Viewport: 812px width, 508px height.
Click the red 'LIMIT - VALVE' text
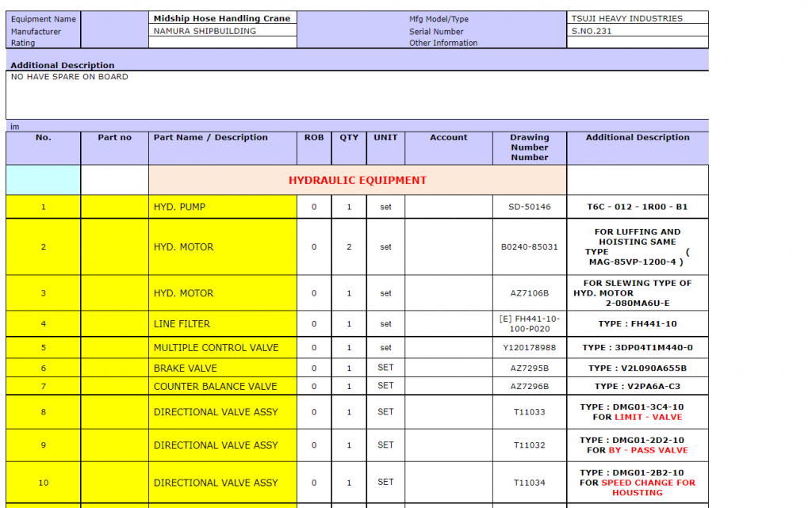(648, 417)
